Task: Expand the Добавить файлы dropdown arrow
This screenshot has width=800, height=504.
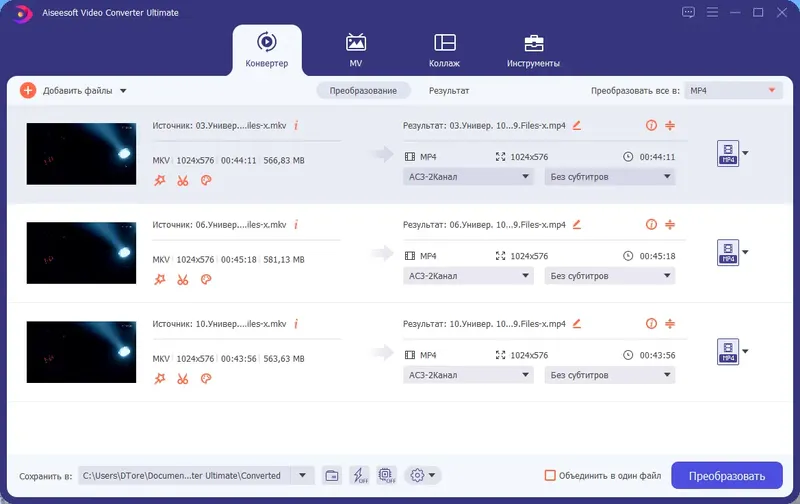Action: click(123, 91)
